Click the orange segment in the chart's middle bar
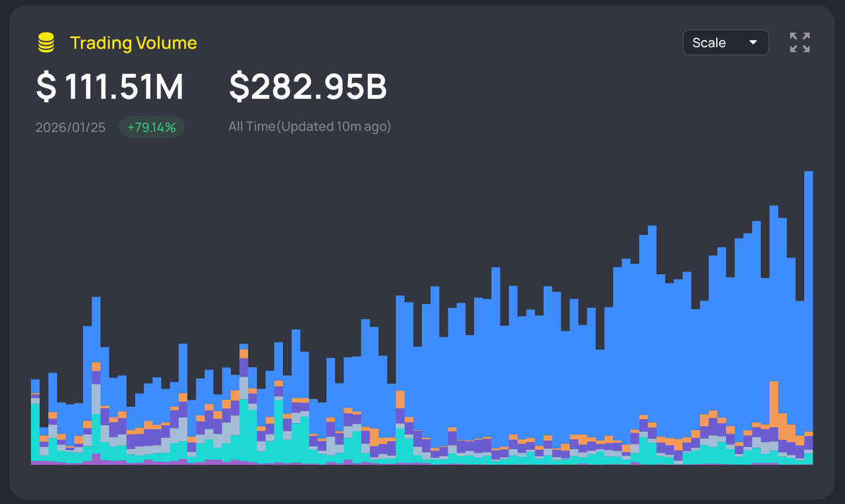The width and height of the screenshot is (845, 504). [x=400, y=400]
